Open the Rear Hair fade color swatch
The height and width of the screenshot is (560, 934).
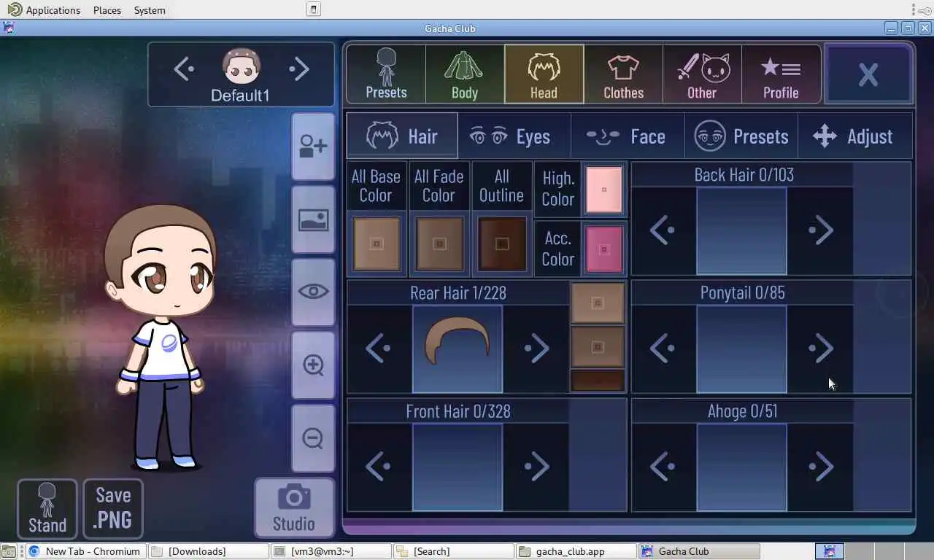[x=598, y=346]
